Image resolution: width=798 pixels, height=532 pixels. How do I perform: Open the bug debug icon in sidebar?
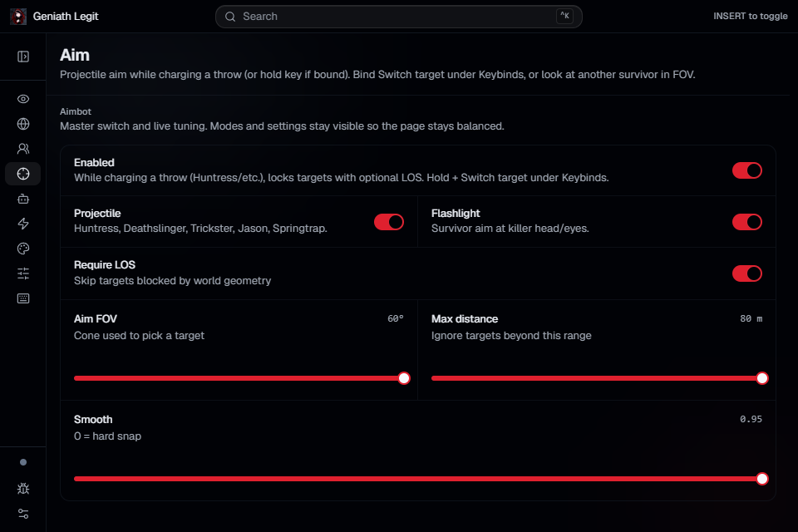(x=23, y=489)
